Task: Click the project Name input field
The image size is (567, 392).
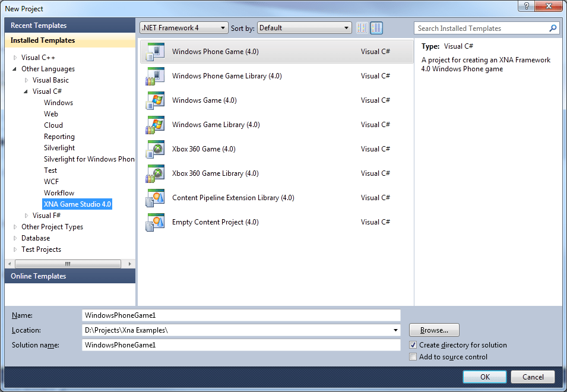Action: click(x=241, y=315)
